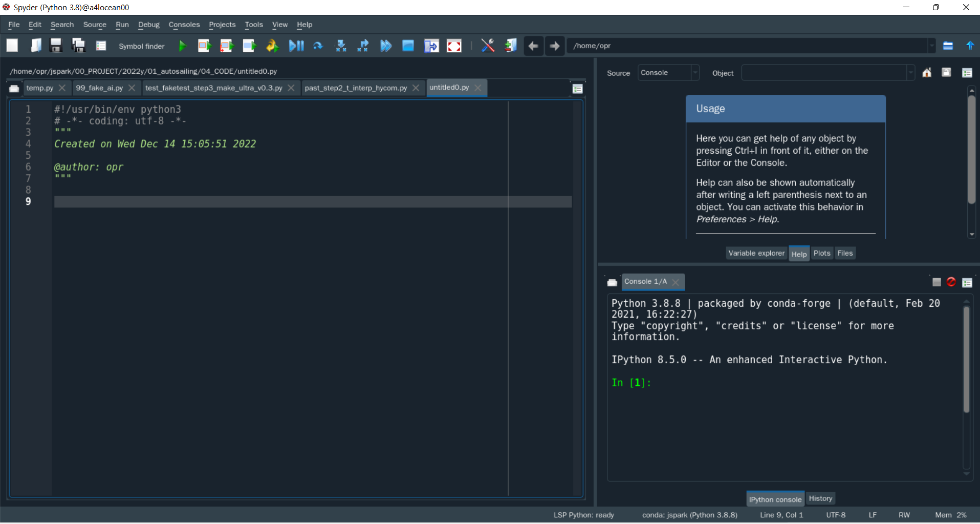Run the file with the green play icon
980x524 pixels.
click(x=182, y=46)
